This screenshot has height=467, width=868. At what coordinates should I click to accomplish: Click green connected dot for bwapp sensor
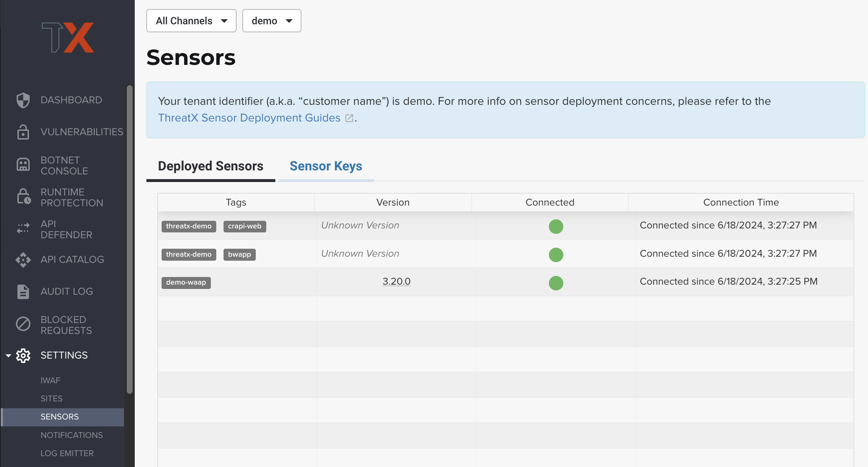pyautogui.click(x=556, y=255)
